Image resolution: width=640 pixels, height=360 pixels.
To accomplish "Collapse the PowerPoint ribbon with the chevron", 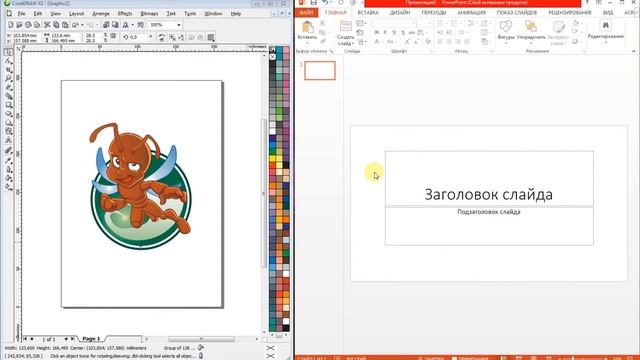I will coord(633,51).
